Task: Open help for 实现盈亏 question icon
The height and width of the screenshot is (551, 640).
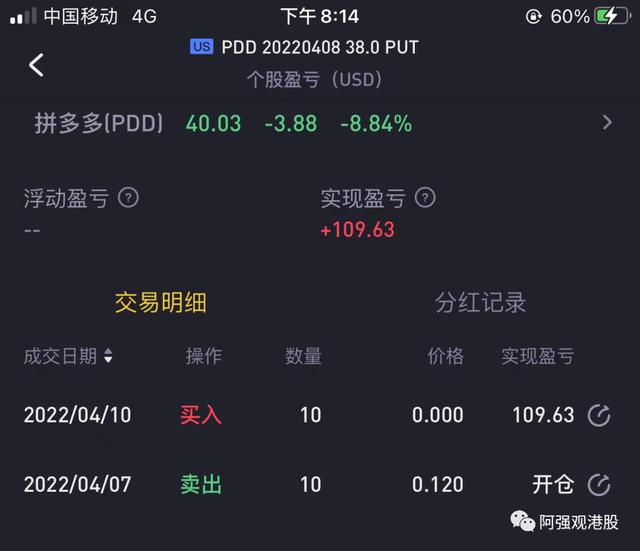Action: 425,198
